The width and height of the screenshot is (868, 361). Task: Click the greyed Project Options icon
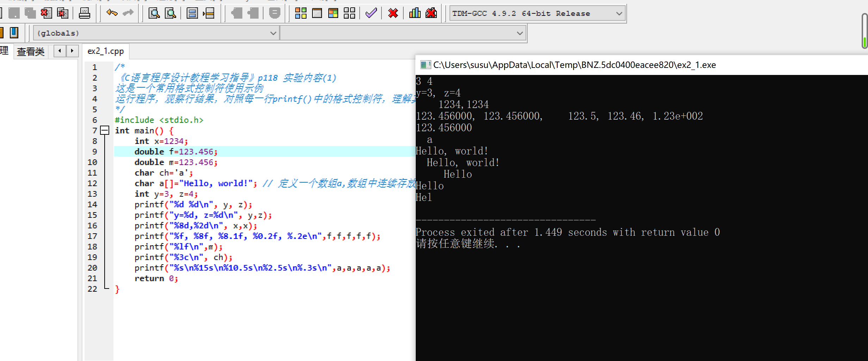(x=274, y=13)
